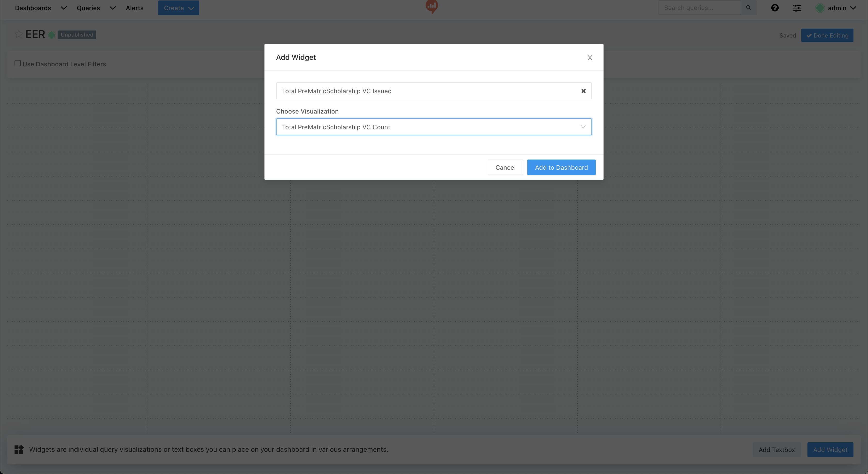Star the EER dashboard as favorite
Viewport: 868px width, 474px height.
(19, 34)
